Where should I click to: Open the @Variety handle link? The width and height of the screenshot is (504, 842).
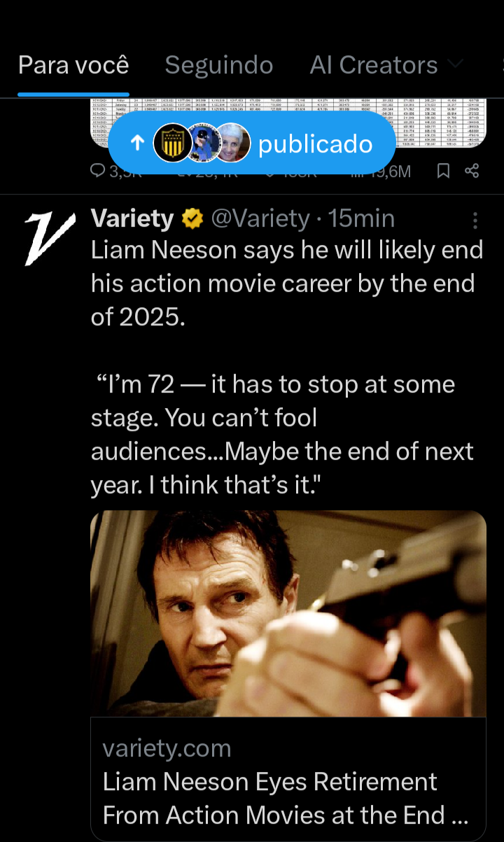tap(260, 219)
